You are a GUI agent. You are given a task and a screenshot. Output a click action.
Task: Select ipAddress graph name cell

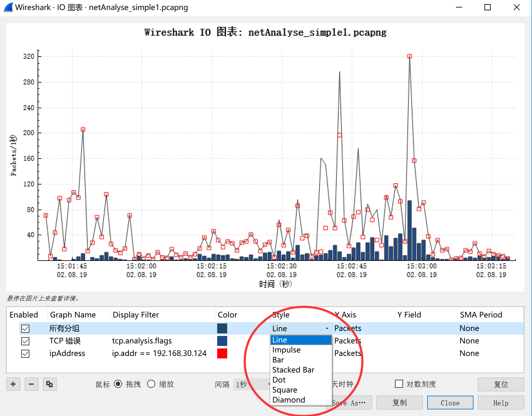pyautogui.click(x=67, y=353)
